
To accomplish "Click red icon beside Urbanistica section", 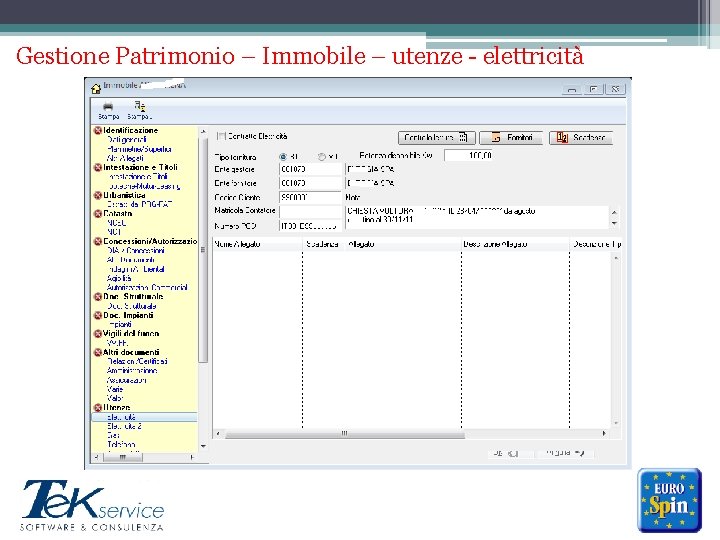I will [98, 195].
